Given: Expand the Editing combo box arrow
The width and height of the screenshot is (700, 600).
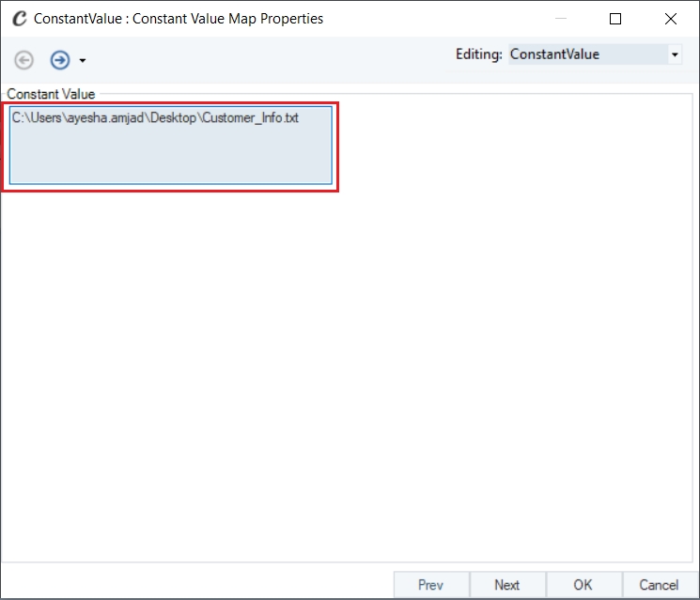Looking at the screenshot, I should tap(675, 54).
